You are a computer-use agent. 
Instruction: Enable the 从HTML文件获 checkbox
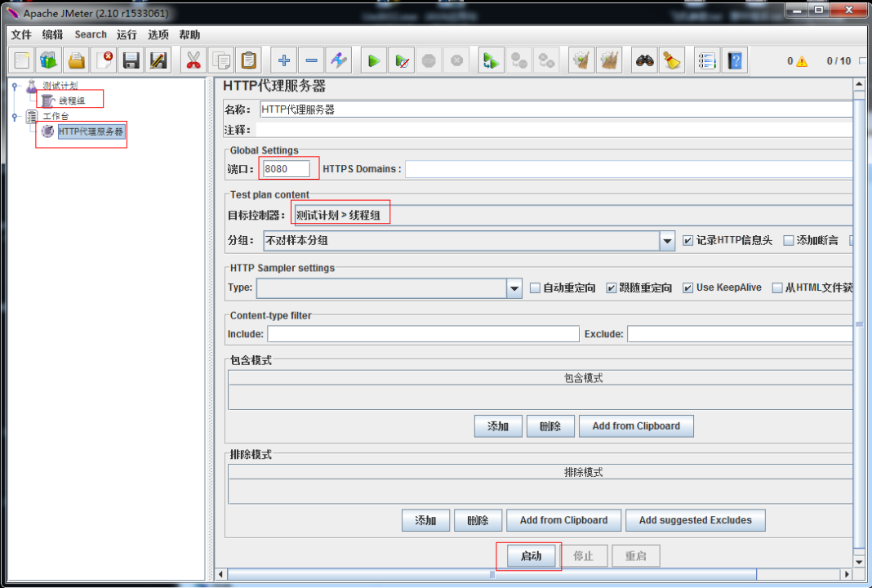point(777,287)
